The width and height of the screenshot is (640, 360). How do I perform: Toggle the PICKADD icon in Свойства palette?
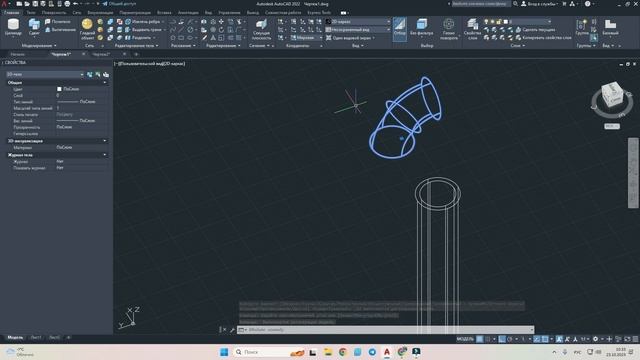click(x=90, y=74)
